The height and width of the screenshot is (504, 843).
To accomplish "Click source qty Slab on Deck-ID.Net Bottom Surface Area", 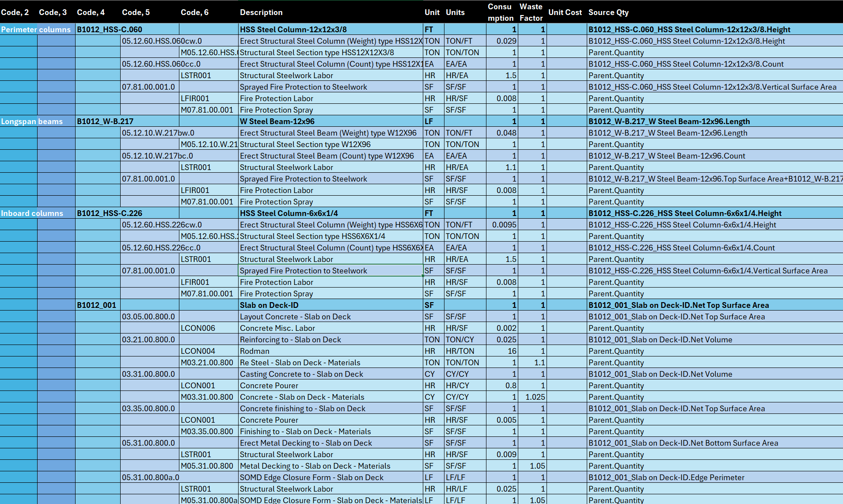I will click(715, 443).
